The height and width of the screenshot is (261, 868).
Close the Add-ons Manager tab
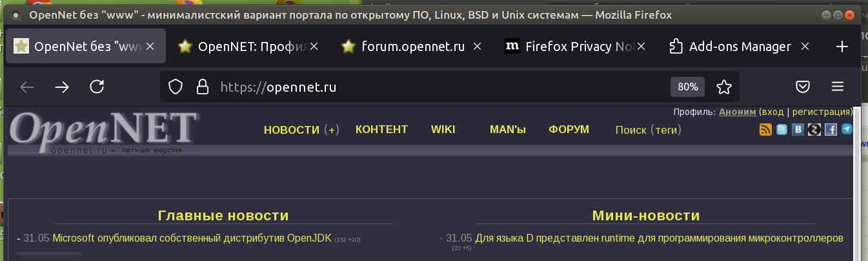coord(805,47)
